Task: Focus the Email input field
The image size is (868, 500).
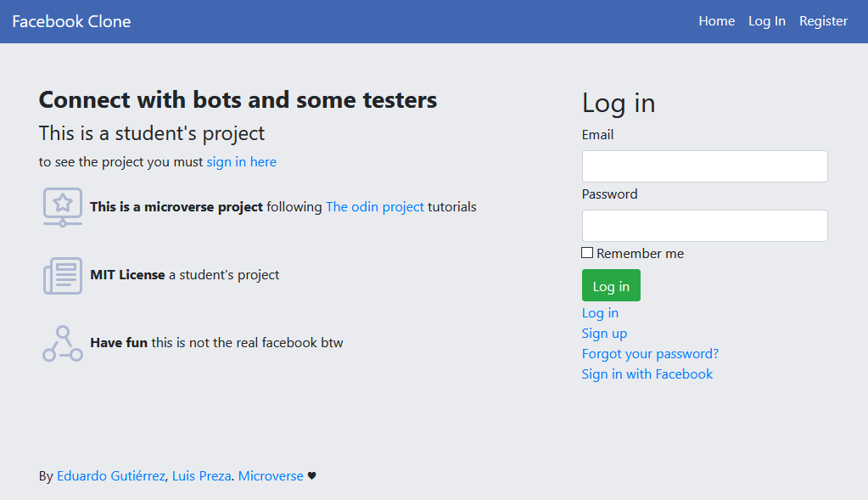Action: click(x=705, y=166)
